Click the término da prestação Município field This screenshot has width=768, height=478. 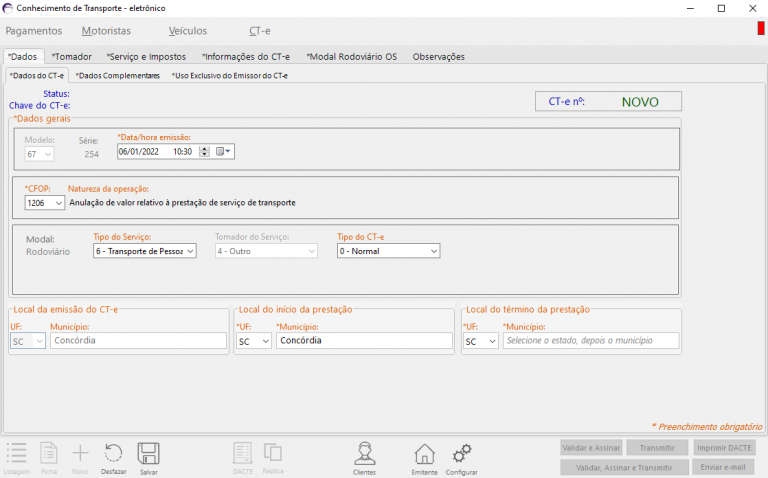click(590, 341)
